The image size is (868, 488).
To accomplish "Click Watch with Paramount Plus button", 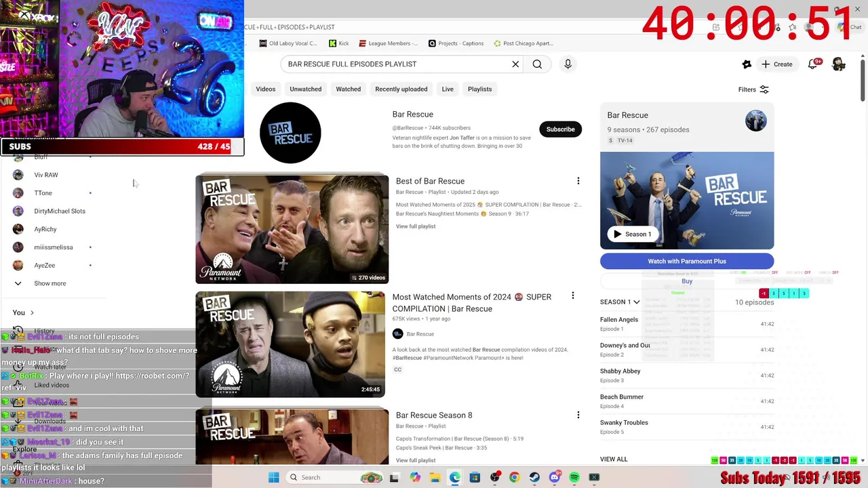I will point(687,261).
